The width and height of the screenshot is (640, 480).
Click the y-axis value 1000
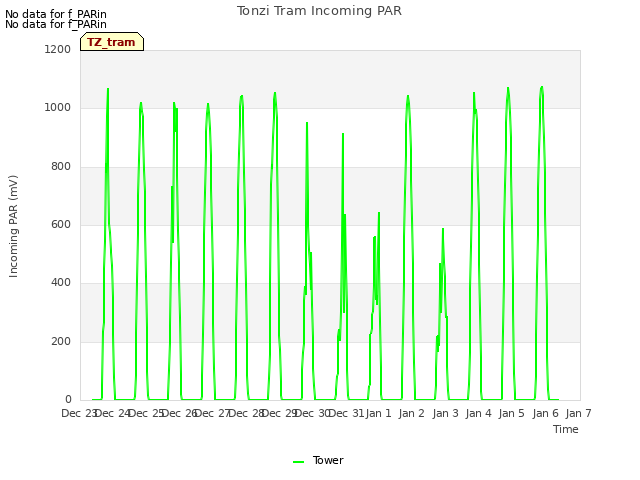(58, 108)
